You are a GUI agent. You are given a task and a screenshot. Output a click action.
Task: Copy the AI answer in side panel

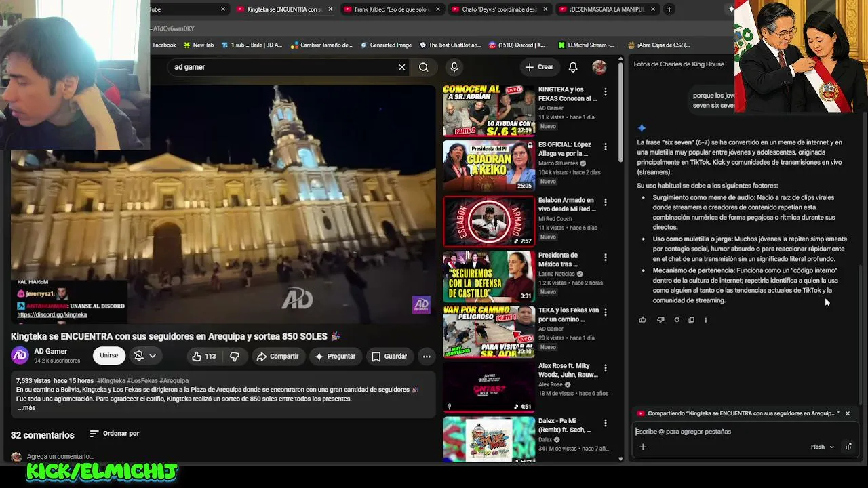point(691,320)
